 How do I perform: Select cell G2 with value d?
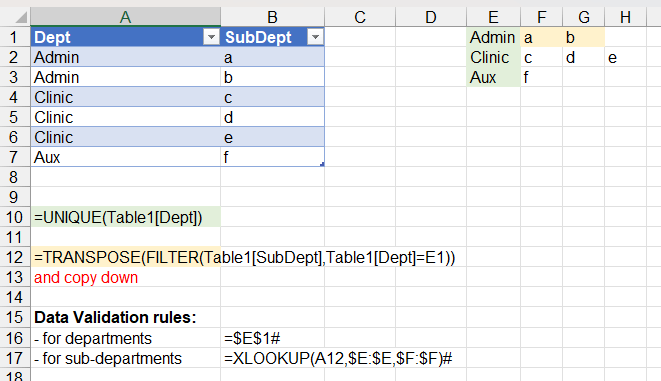coord(583,57)
